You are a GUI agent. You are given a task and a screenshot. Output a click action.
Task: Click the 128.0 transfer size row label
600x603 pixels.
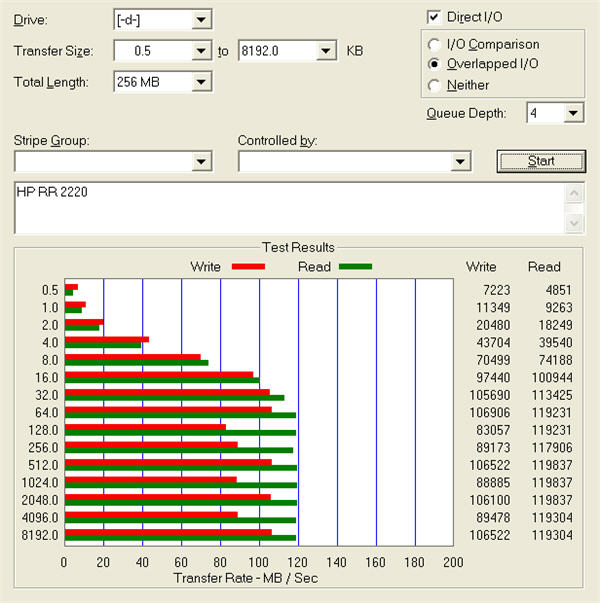tap(43, 430)
